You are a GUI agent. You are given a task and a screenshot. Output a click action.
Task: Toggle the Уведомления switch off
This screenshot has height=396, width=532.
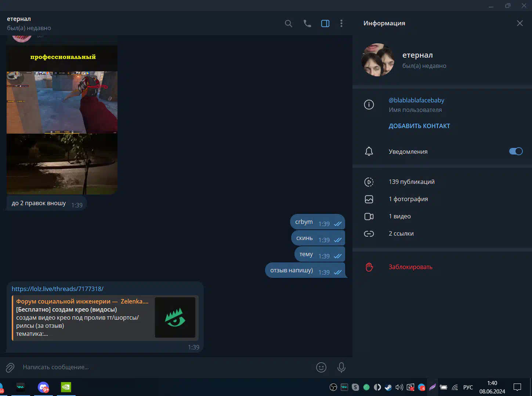point(515,151)
